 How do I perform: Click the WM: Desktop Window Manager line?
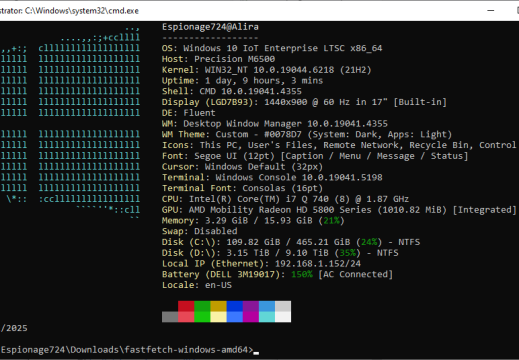point(275,124)
